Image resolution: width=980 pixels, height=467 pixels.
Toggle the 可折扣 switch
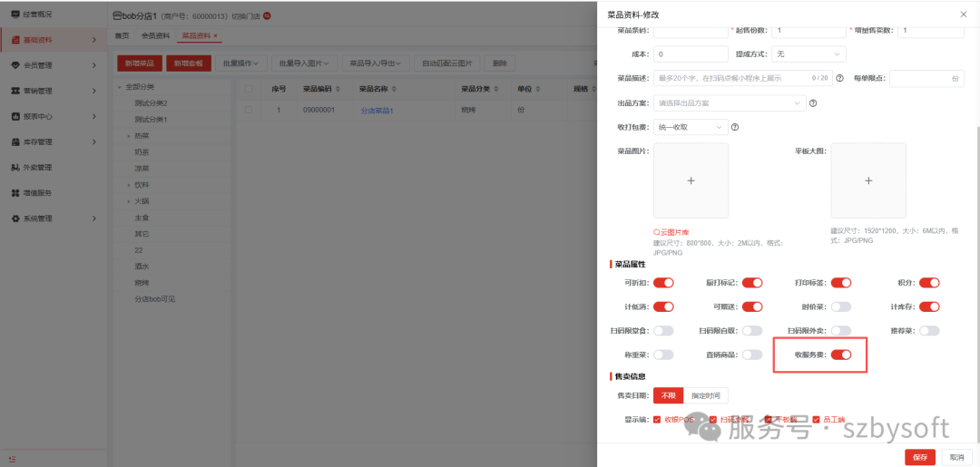point(663,283)
